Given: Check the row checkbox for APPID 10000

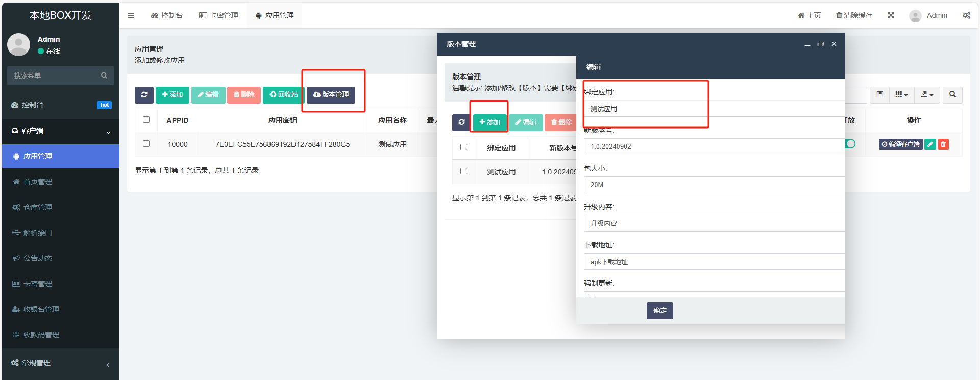Looking at the screenshot, I should [x=146, y=143].
